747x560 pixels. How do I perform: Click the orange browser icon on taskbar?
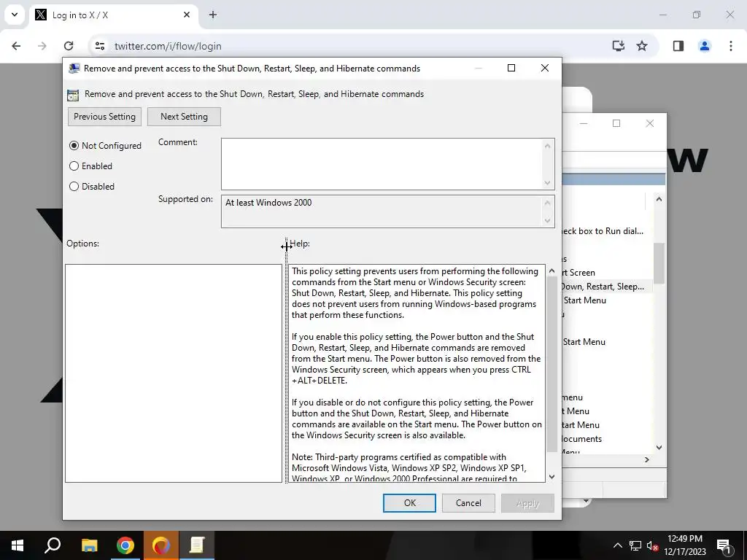161,545
